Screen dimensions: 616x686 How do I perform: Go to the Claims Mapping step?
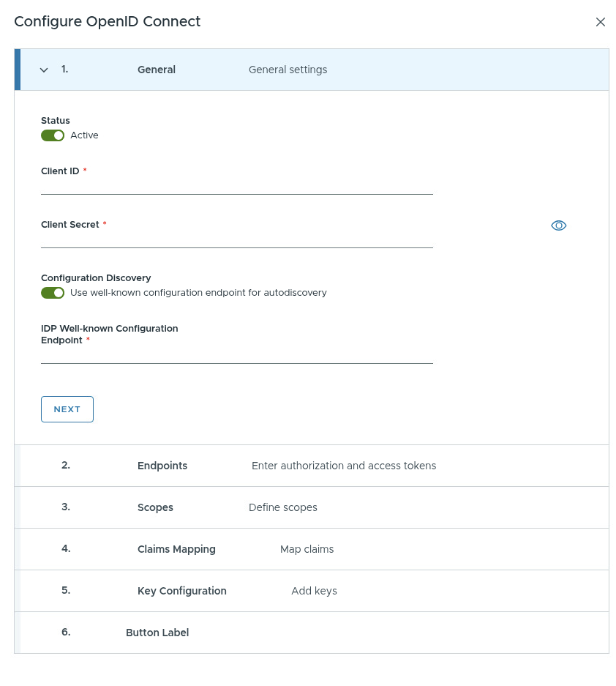(176, 549)
